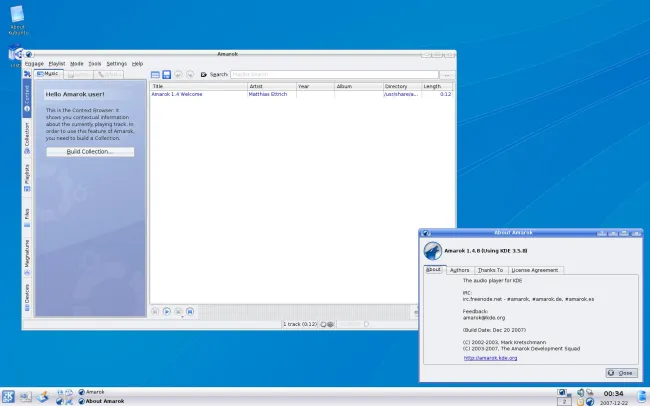Image resolution: width=650 pixels, height=406 pixels.
Task: Click the crossed-tools icon above Context tab
Action: coord(27,74)
